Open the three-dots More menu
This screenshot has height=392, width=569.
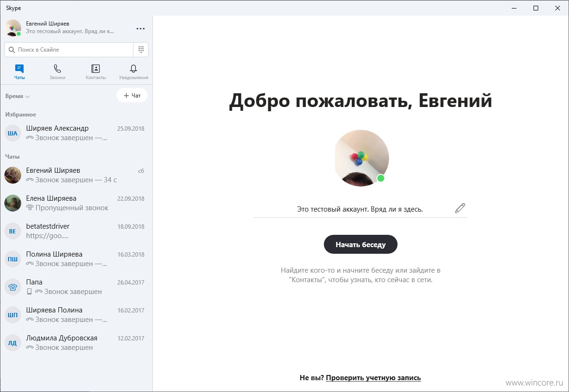(x=141, y=29)
